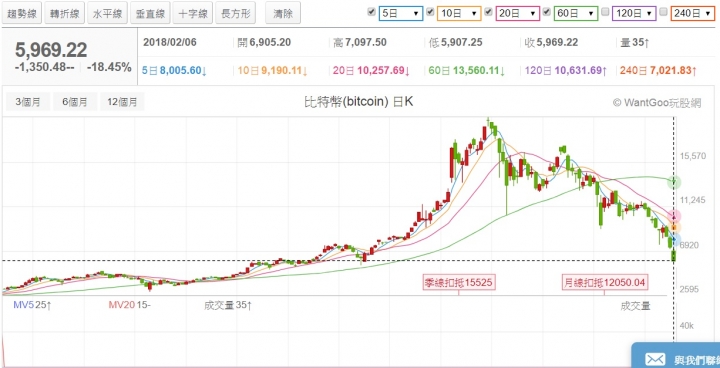
Task: Open the 5日 period dropdown
Action: (x=400, y=14)
